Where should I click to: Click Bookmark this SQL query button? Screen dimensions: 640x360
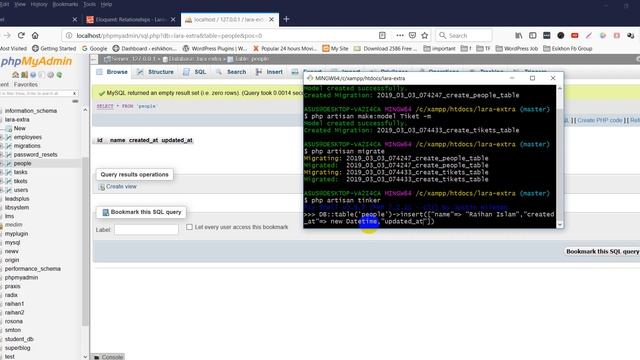pyautogui.click(x=602, y=251)
